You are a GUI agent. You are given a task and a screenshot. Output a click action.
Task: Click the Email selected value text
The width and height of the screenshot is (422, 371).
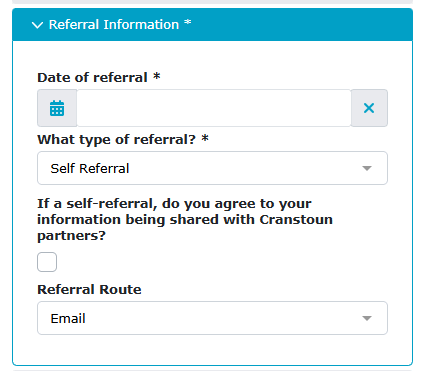68,318
